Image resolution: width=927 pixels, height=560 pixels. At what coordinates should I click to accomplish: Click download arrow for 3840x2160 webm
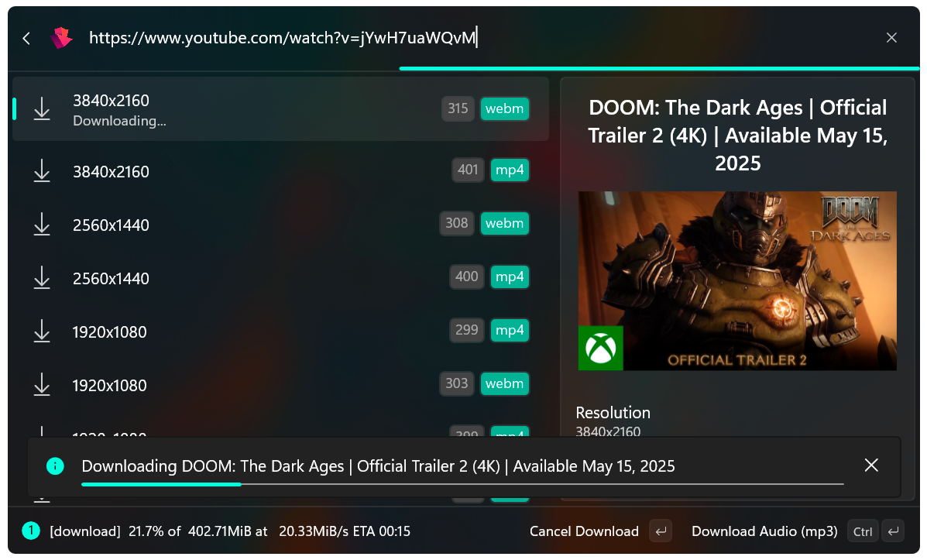[41, 108]
